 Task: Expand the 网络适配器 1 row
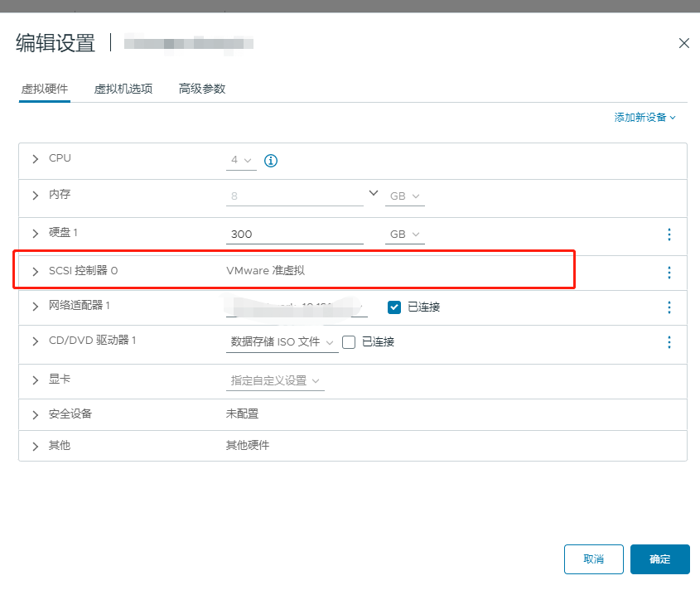(x=36, y=307)
